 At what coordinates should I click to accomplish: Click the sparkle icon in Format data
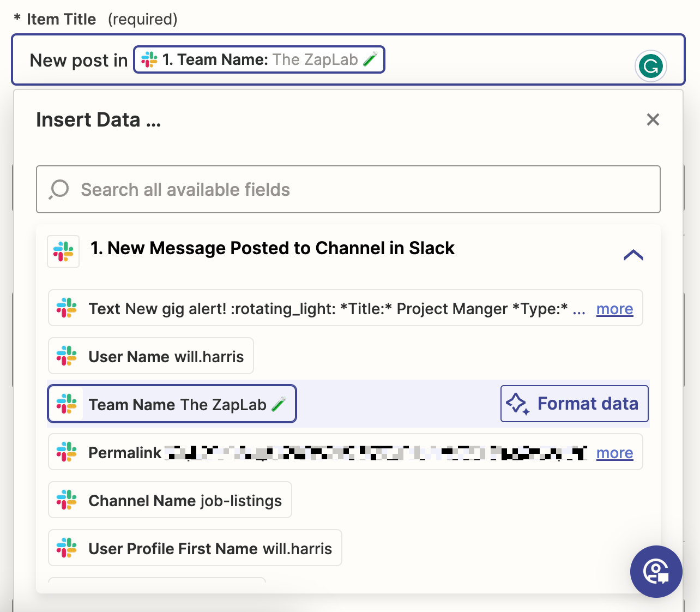tap(517, 404)
